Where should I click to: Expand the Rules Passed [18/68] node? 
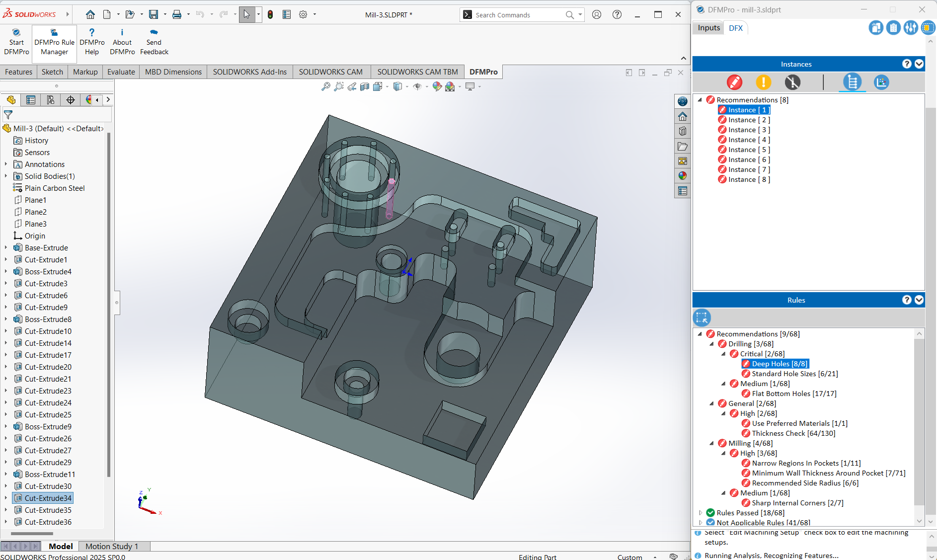(x=701, y=513)
